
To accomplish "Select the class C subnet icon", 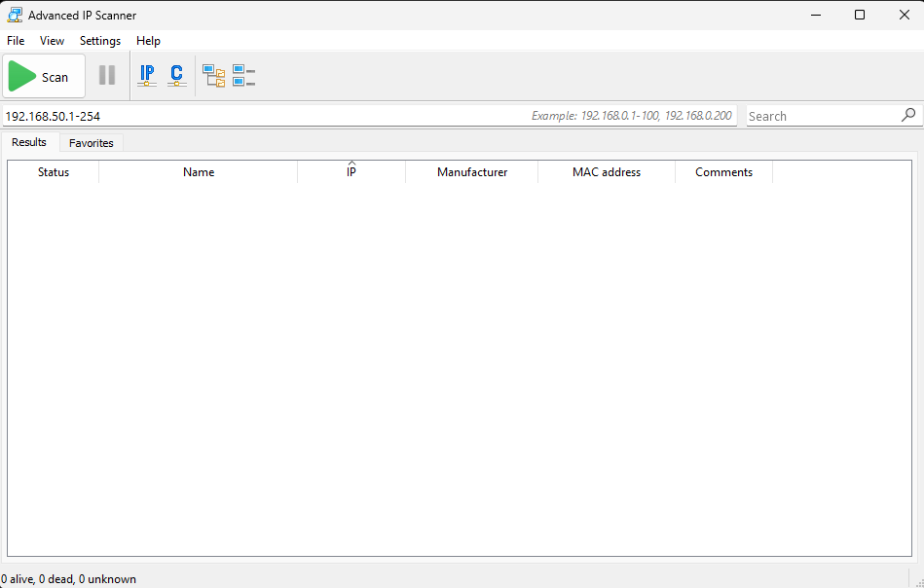I will (x=177, y=75).
